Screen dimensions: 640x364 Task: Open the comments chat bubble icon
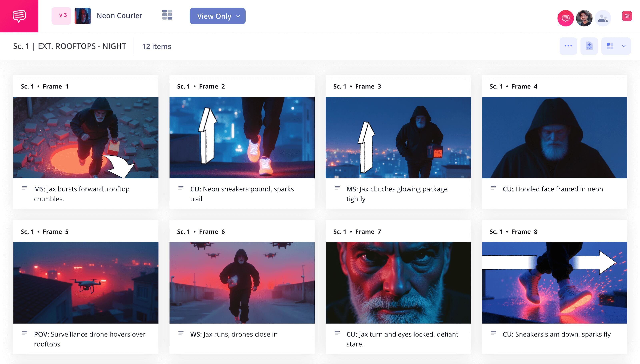click(566, 18)
